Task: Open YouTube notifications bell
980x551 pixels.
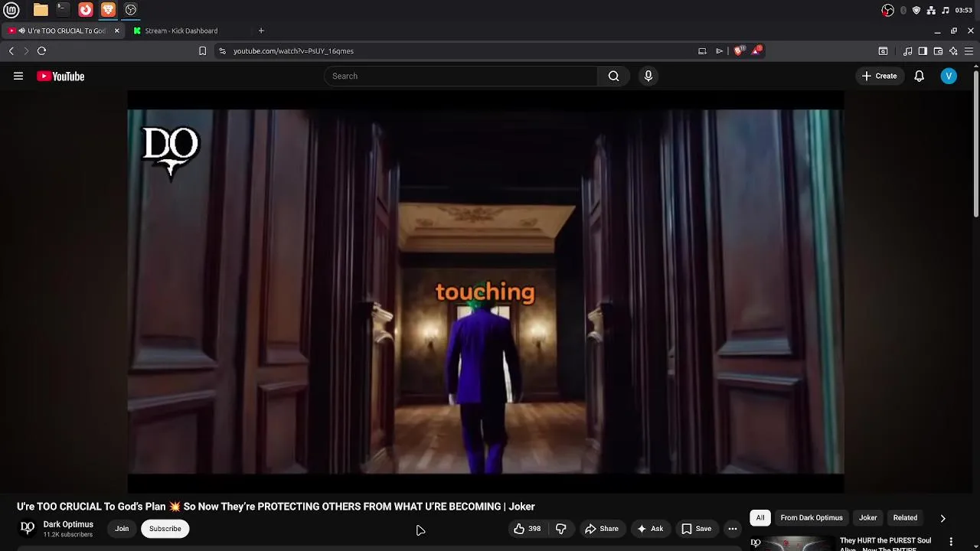Action: point(920,76)
